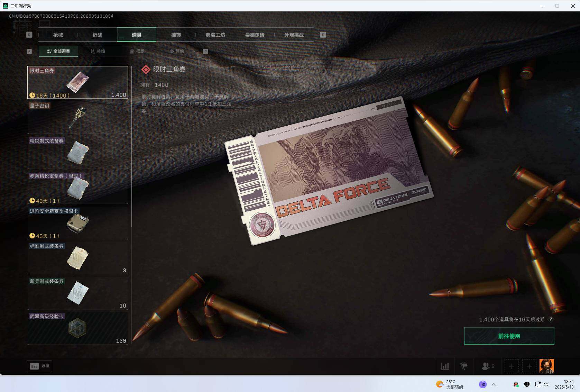Select the 道具 tab
Screen dimensions: 580x392
point(137,35)
